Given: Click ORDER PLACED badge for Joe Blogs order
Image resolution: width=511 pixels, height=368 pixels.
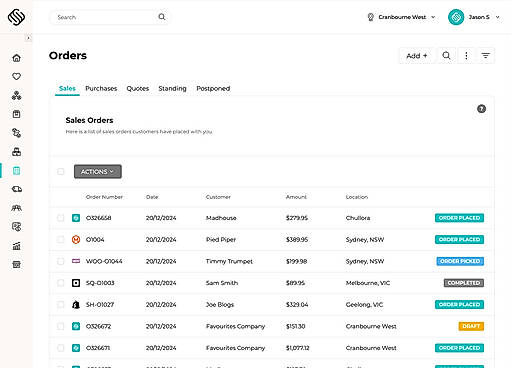Looking at the screenshot, I should click(459, 305).
